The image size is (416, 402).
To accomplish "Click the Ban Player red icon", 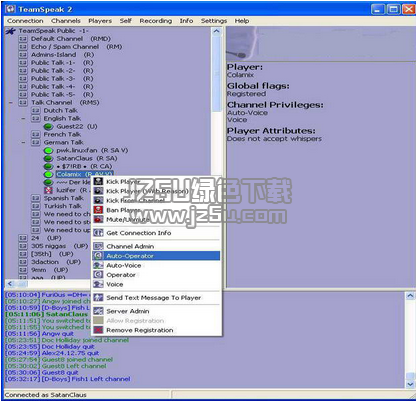I will click(x=98, y=210).
